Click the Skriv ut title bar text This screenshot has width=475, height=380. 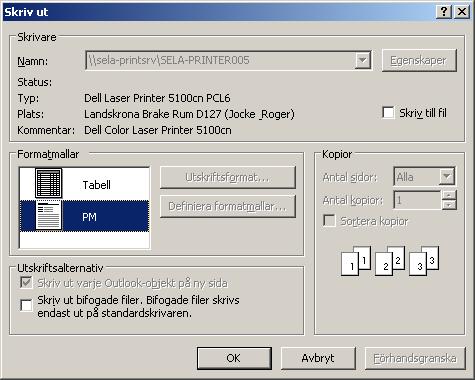26,12
